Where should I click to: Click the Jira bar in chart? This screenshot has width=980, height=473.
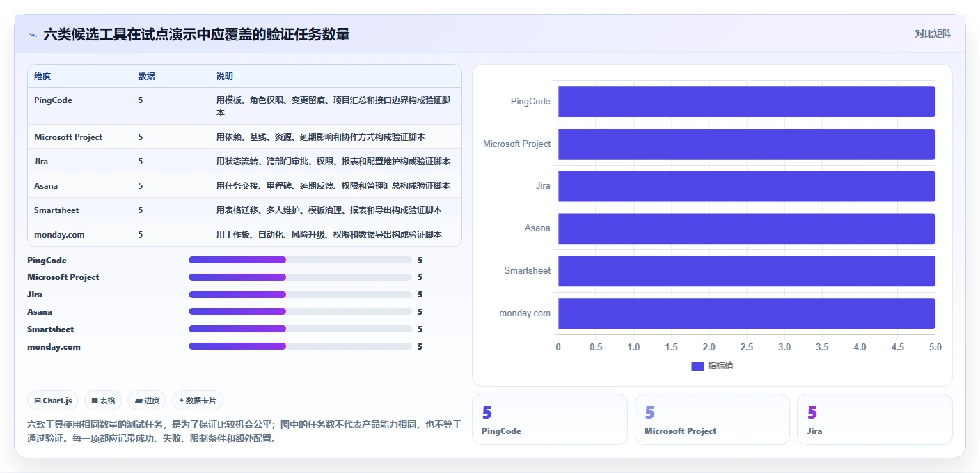(x=746, y=186)
